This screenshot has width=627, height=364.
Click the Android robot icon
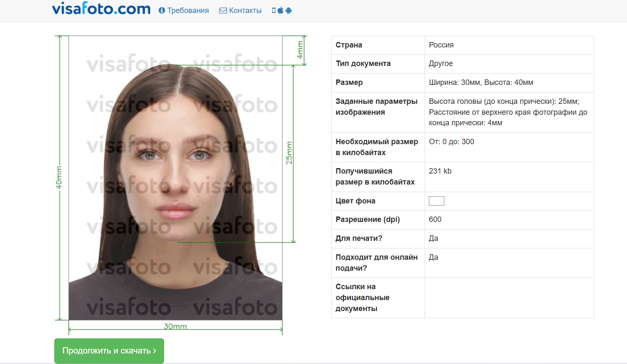click(x=288, y=11)
